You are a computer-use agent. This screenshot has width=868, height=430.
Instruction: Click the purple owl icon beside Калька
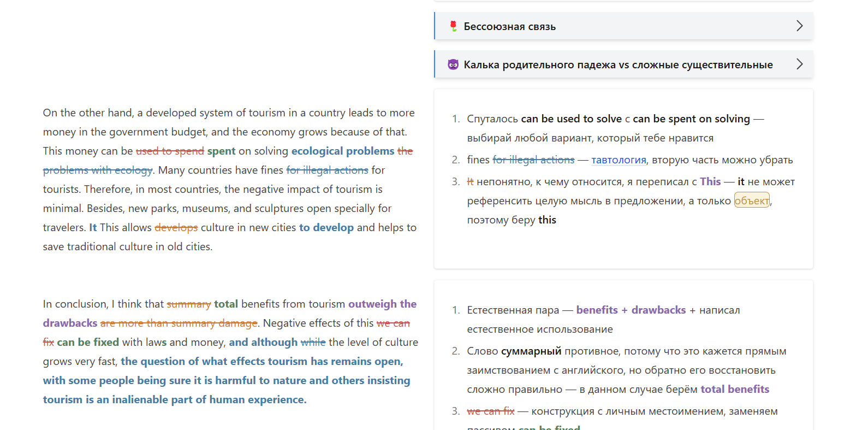[x=453, y=64]
